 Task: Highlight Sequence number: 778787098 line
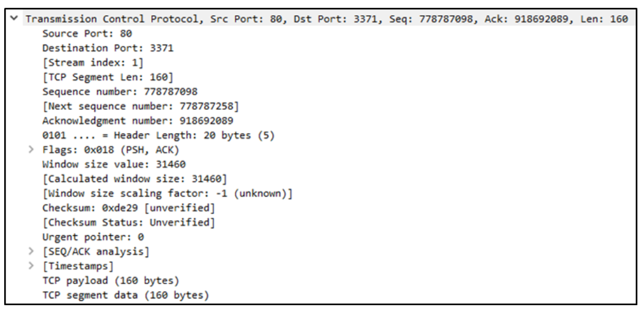tap(120, 92)
